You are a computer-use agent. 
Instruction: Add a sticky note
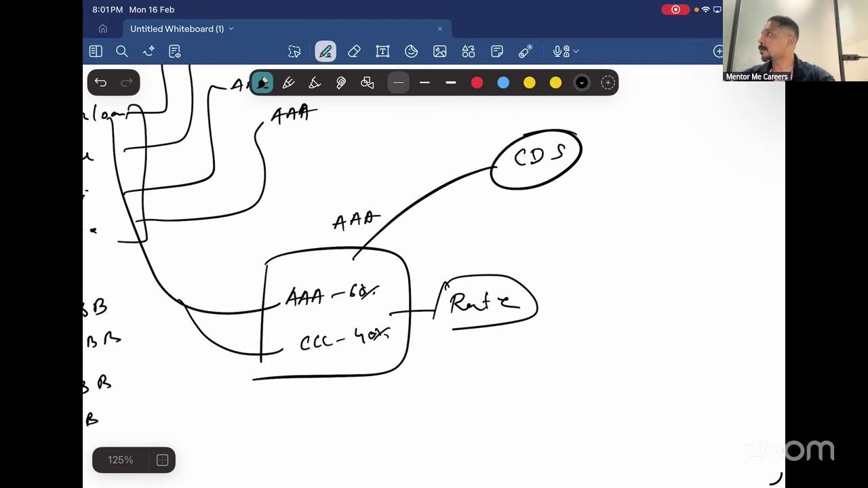(497, 52)
